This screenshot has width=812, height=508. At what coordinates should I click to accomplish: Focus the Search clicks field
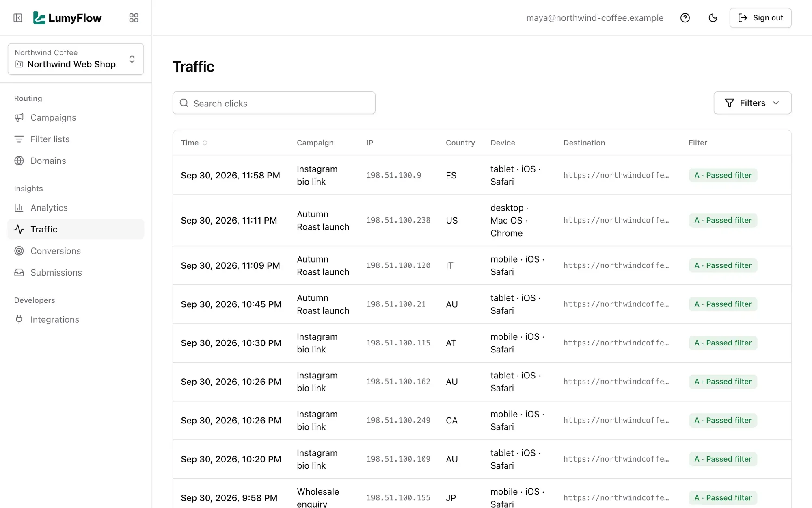coord(274,103)
